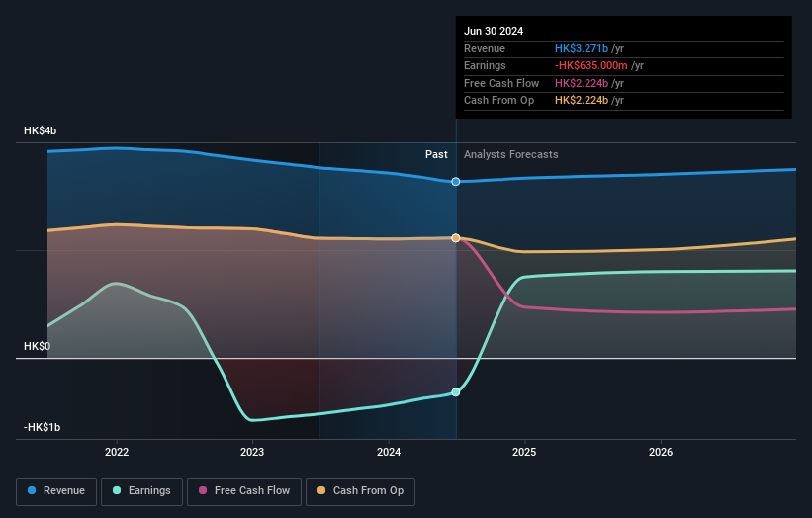Click the pink HK$2.224b free cash flow value

point(582,83)
